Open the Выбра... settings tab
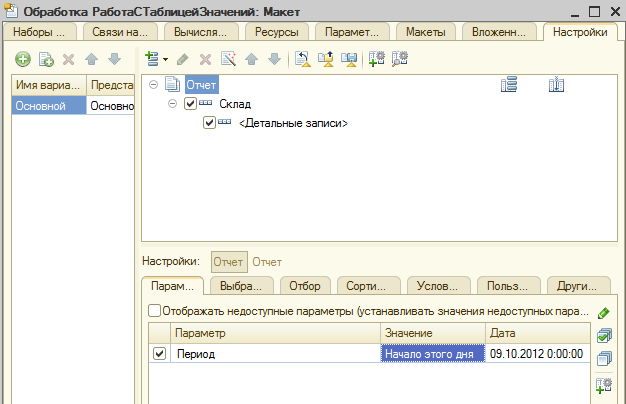 [241, 286]
